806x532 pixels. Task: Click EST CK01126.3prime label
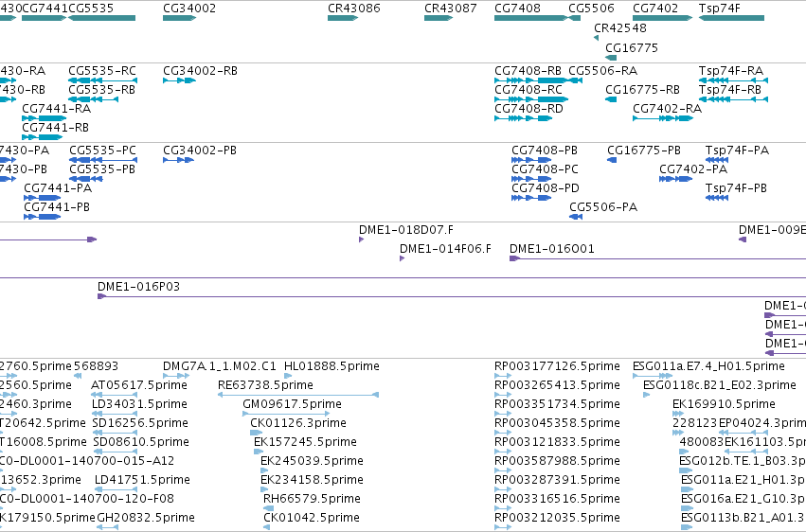(x=298, y=422)
